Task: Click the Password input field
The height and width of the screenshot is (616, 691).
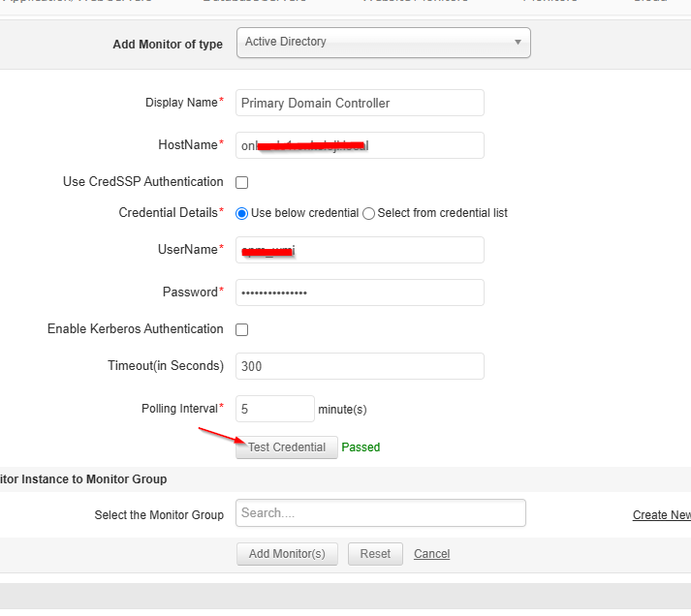Action: 360,293
